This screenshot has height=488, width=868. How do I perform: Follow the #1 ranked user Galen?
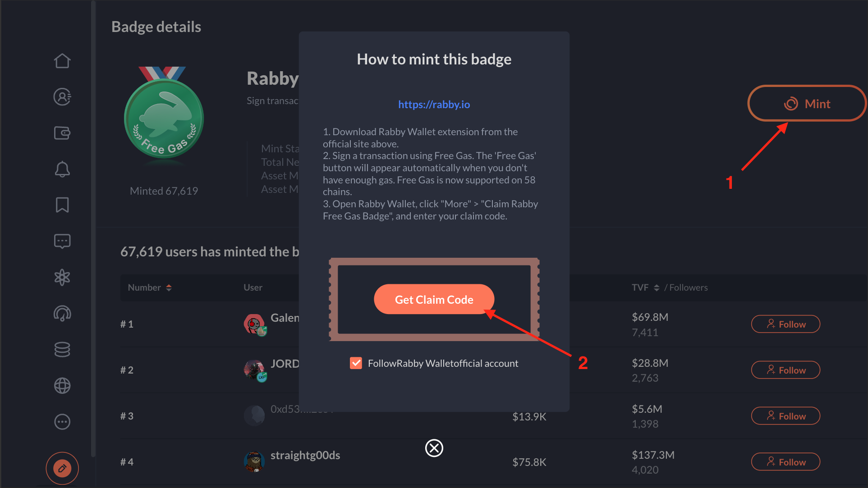(x=785, y=324)
